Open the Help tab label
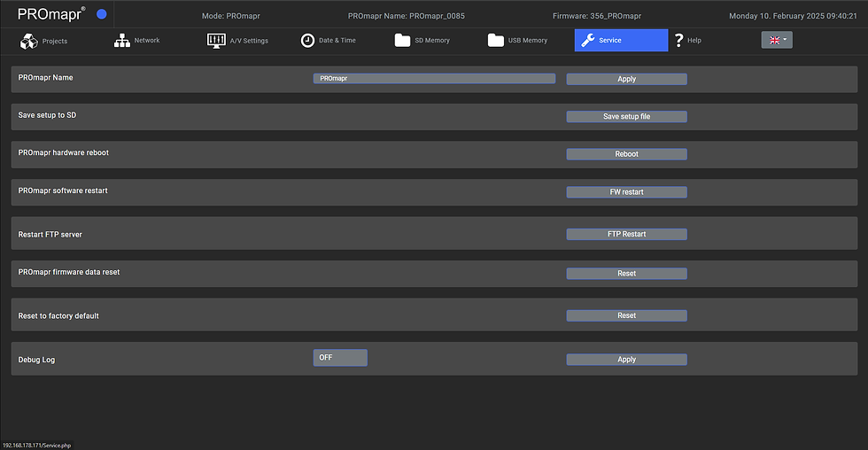 (694, 41)
